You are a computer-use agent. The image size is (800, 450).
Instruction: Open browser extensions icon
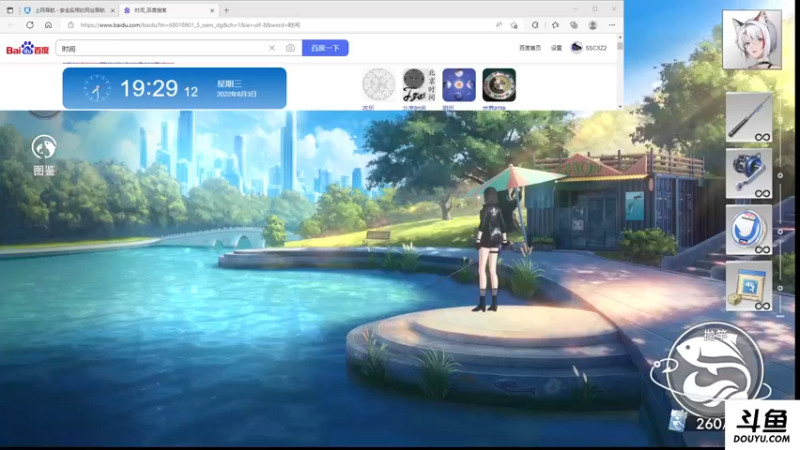[x=535, y=25]
